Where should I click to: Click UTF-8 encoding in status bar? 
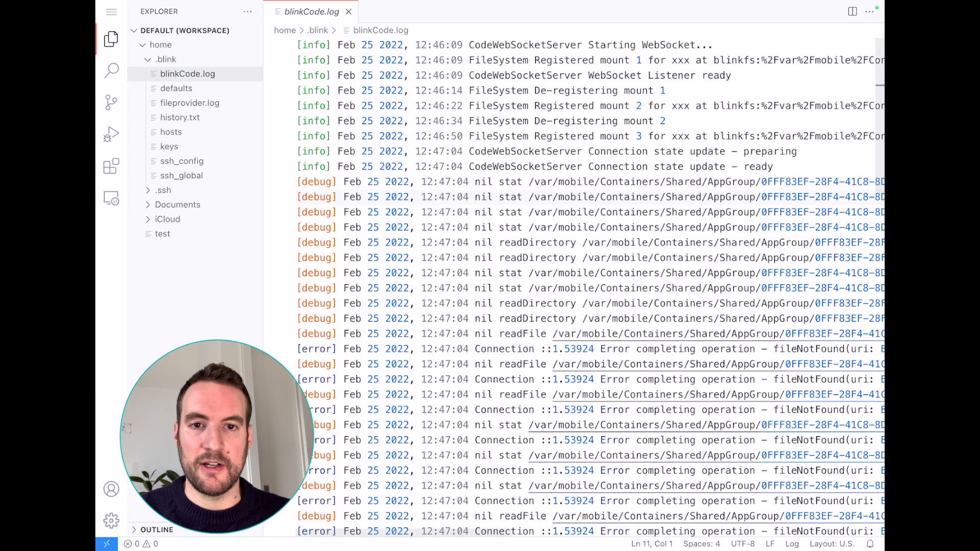click(743, 544)
